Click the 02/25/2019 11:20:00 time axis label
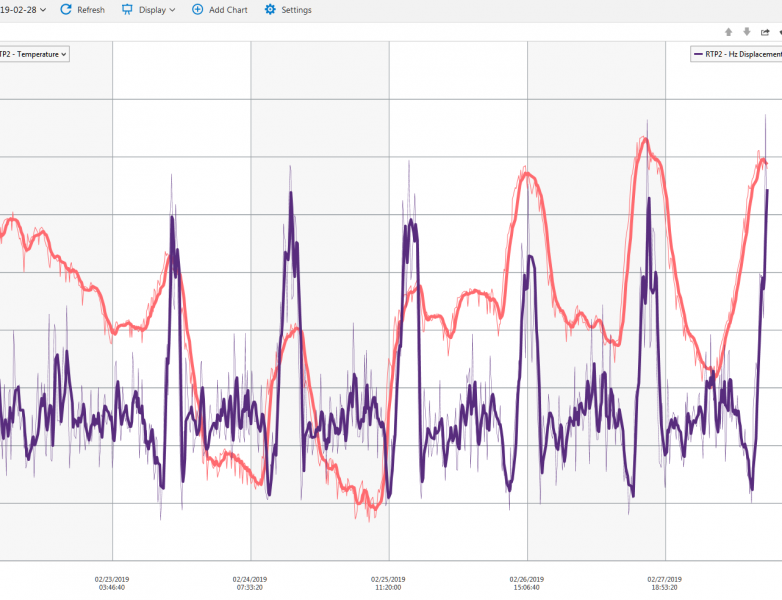This screenshot has height=600, width=782. coord(388,583)
